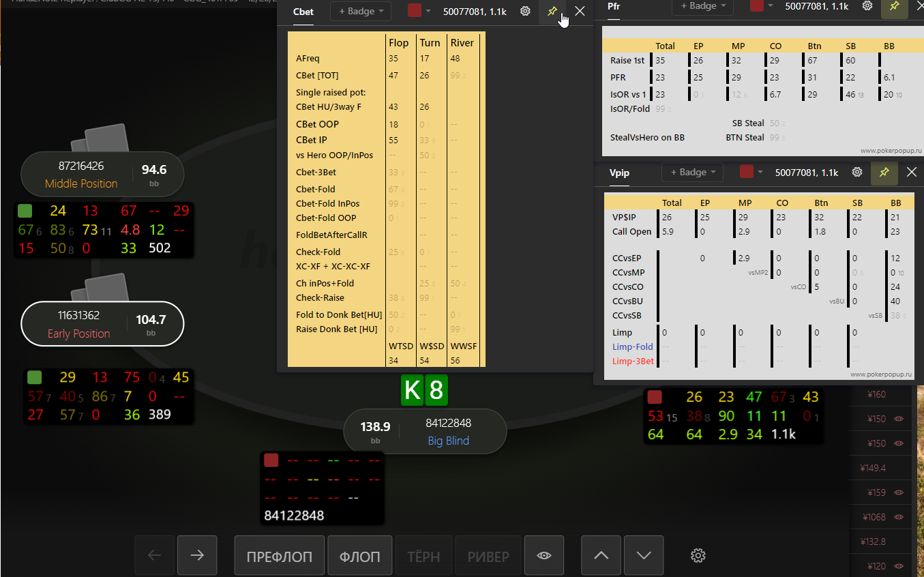Close the Cbet popup
Screen dimensions: 924x577
(580, 11)
